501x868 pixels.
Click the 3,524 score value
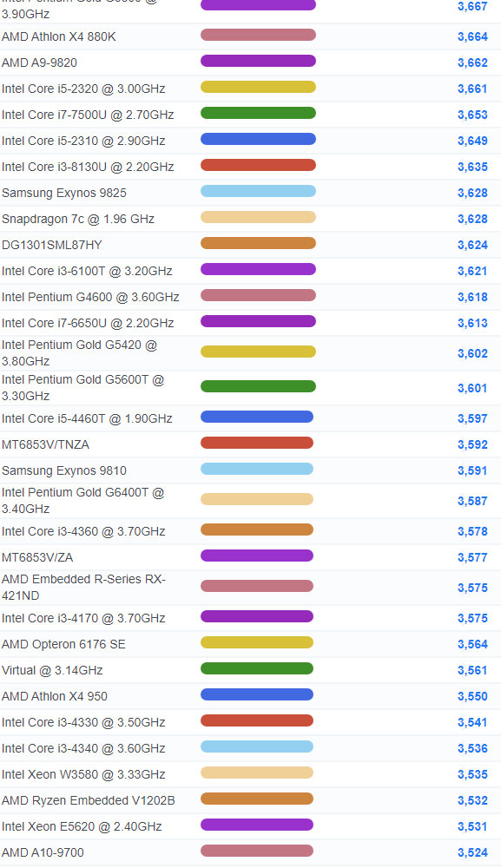pyautogui.click(x=472, y=852)
